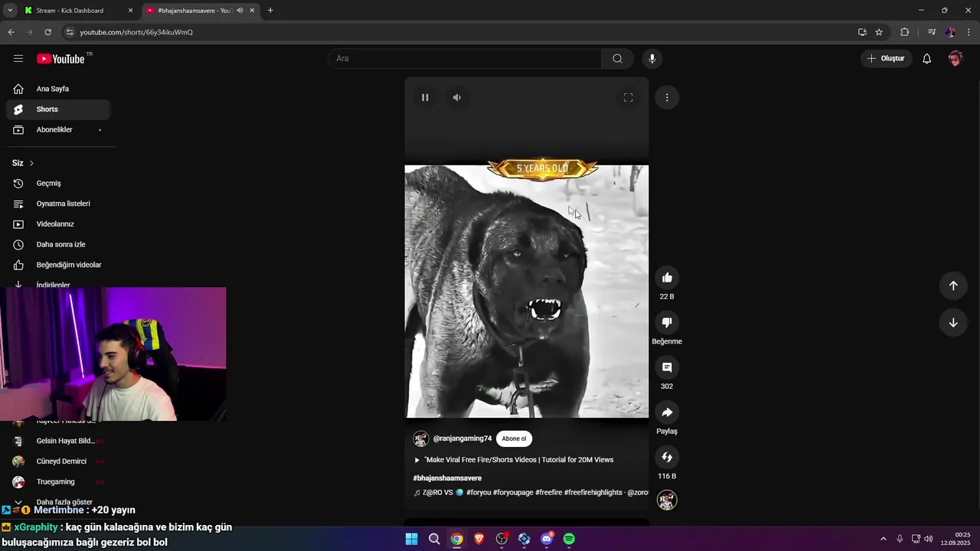Click the #bhajanshaamsavere hashtag
Screen dimensions: 980x551
pyautogui.click(x=447, y=478)
